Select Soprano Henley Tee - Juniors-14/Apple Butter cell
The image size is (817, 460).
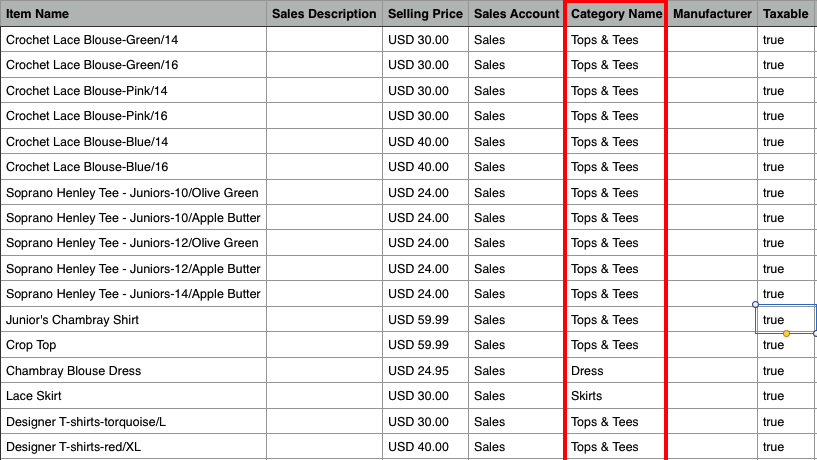point(133,294)
